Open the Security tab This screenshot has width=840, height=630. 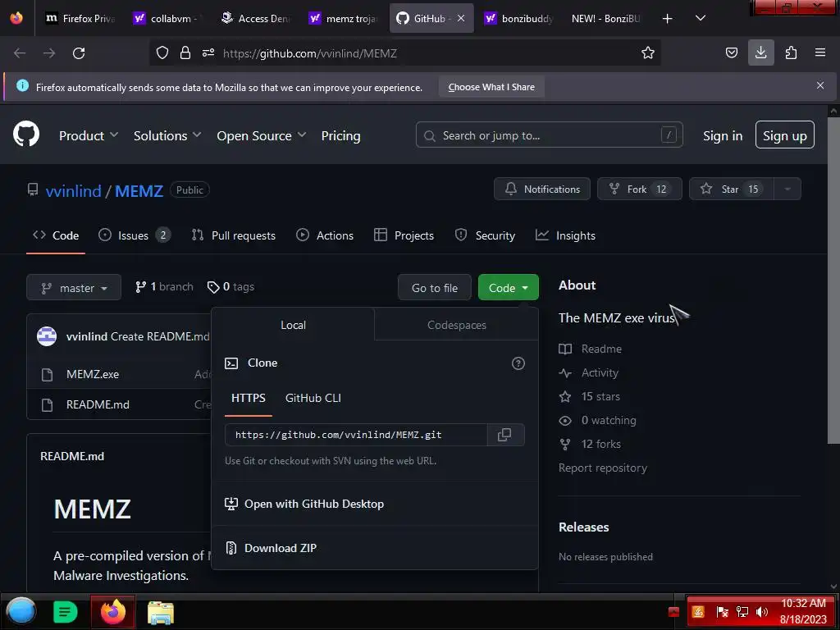coord(485,235)
